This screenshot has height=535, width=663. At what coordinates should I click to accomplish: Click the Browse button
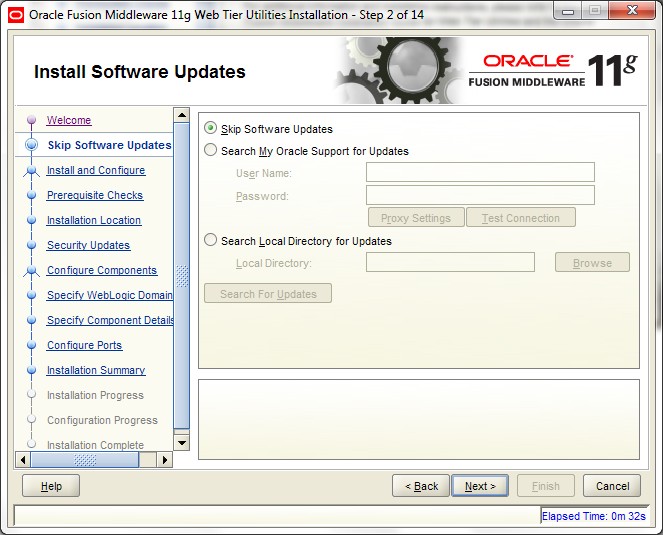(x=592, y=262)
